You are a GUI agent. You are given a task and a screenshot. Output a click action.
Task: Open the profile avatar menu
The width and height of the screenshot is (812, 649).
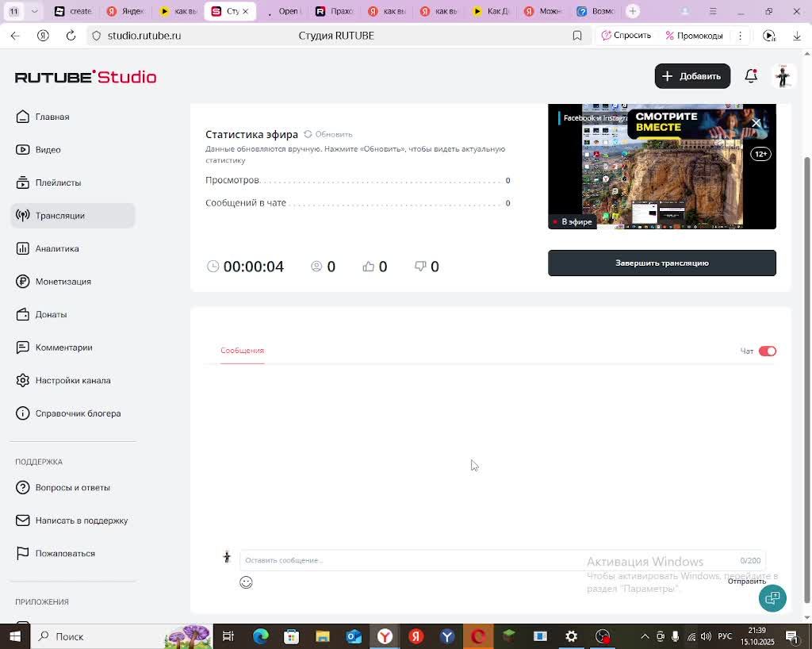[783, 76]
